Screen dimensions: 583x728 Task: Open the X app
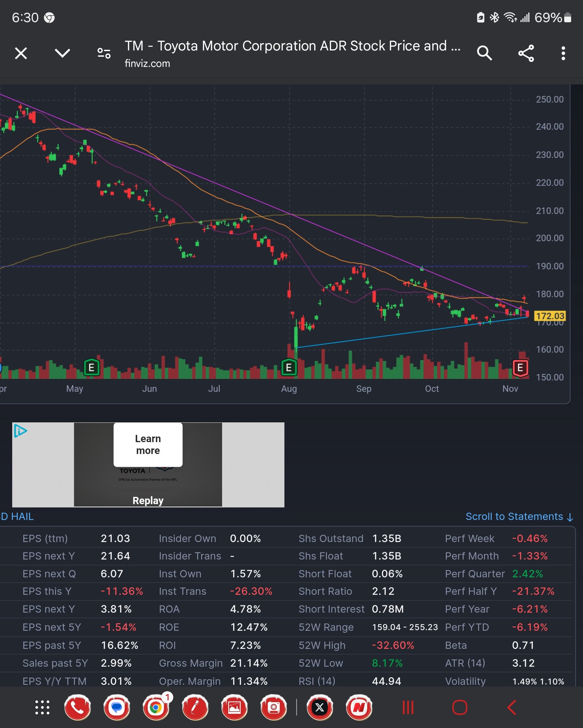(320, 708)
